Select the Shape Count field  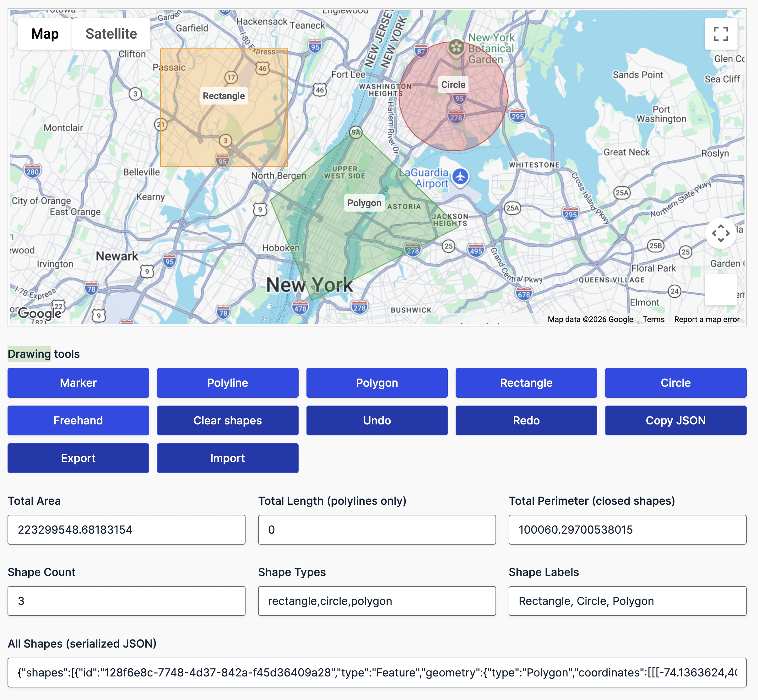tap(127, 601)
